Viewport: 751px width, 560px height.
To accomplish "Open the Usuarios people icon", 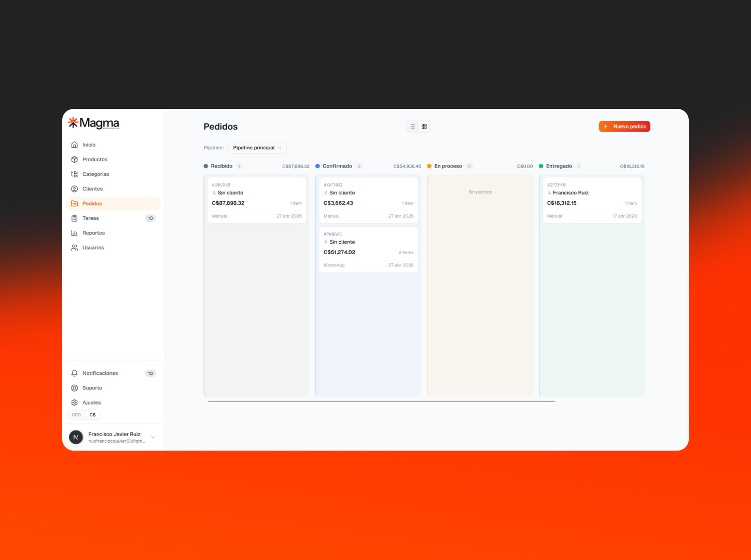I will point(74,247).
